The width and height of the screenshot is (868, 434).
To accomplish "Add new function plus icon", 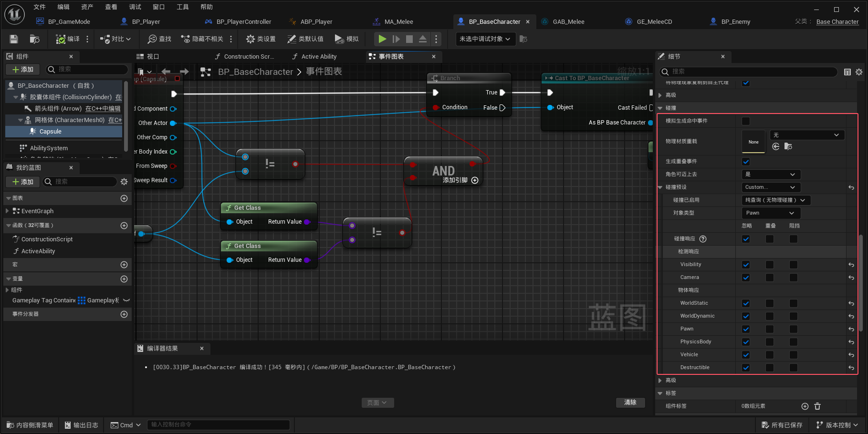I will click(124, 226).
